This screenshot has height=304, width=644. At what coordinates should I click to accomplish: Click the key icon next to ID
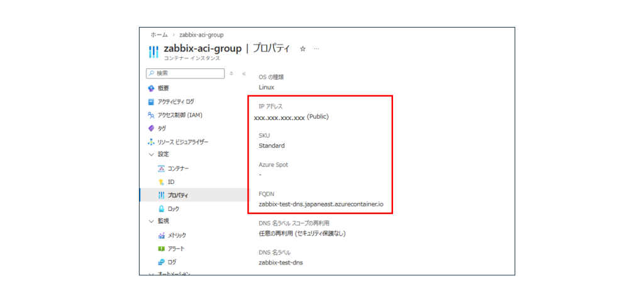(162, 182)
